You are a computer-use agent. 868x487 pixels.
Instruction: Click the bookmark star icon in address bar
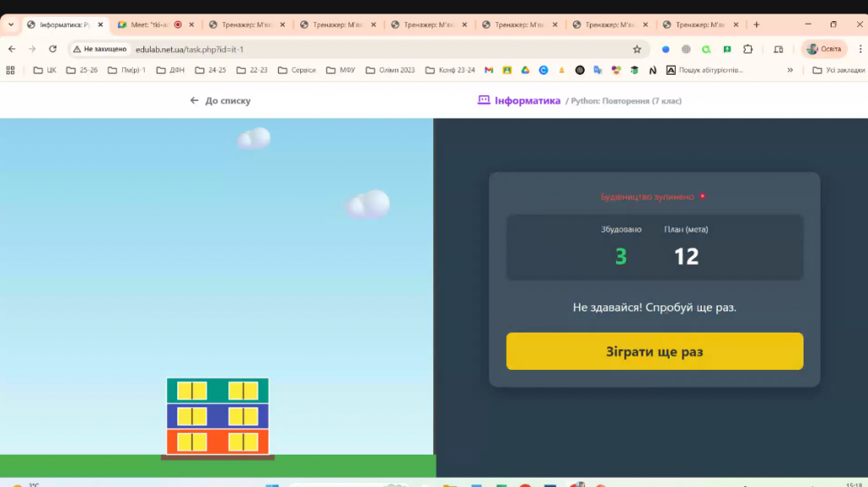tap(637, 49)
